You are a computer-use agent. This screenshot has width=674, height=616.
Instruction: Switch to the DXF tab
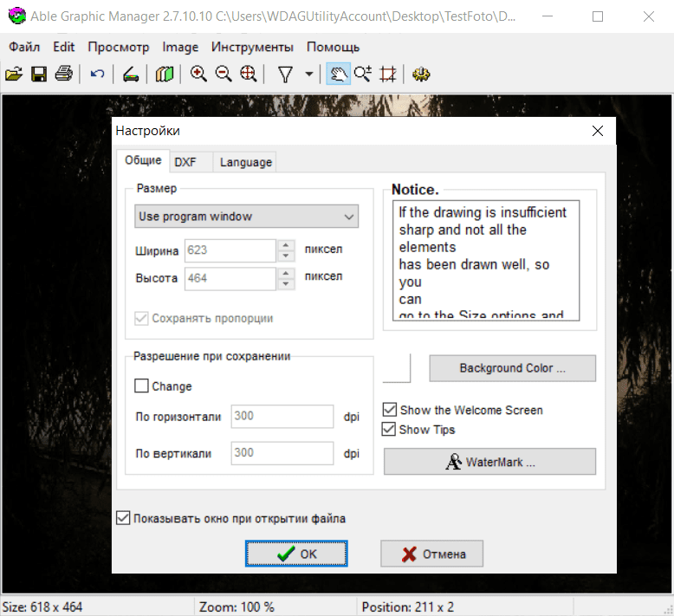pos(191,162)
